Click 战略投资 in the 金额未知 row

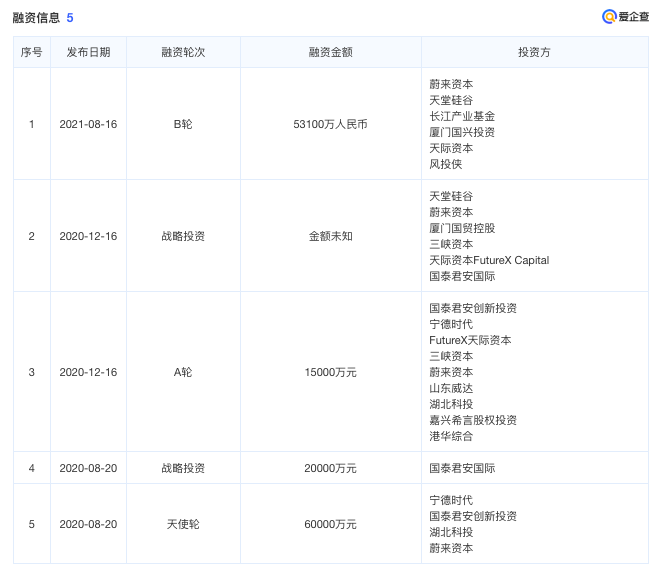[x=183, y=236]
